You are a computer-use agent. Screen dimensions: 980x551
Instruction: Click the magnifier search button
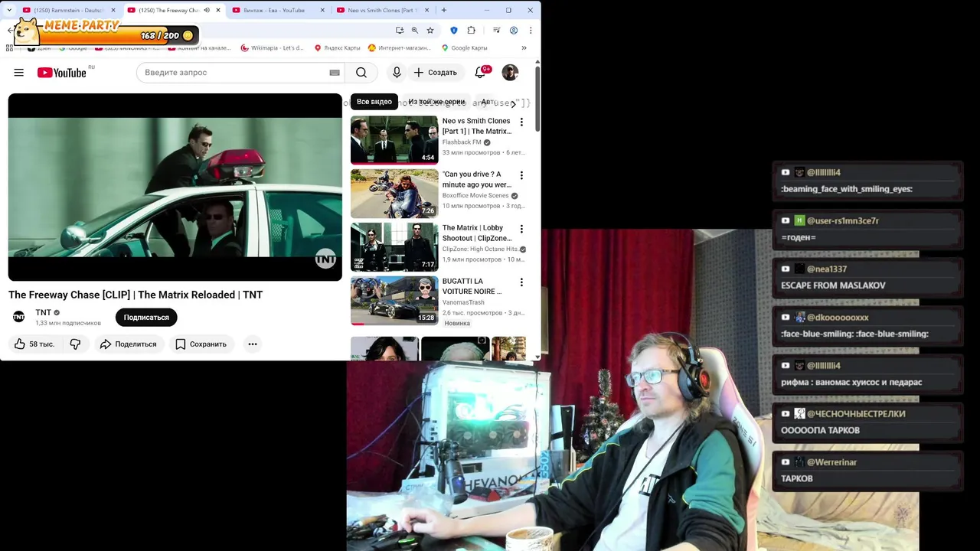tap(361, 73)
